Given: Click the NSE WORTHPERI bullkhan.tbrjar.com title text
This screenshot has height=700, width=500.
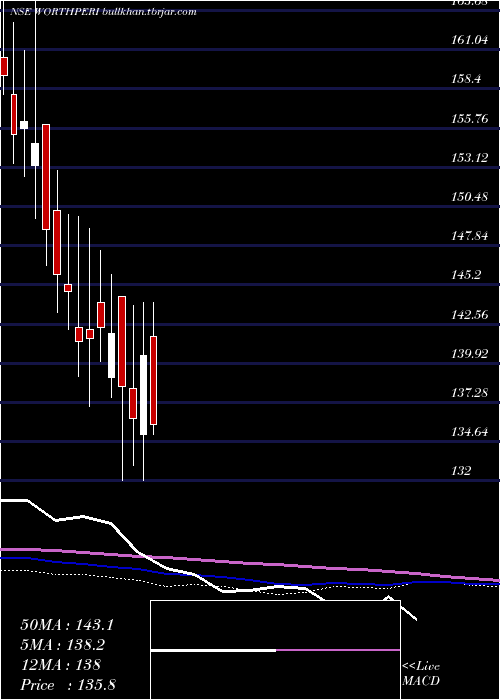Looking at the screenshot, I should (103, 12).
